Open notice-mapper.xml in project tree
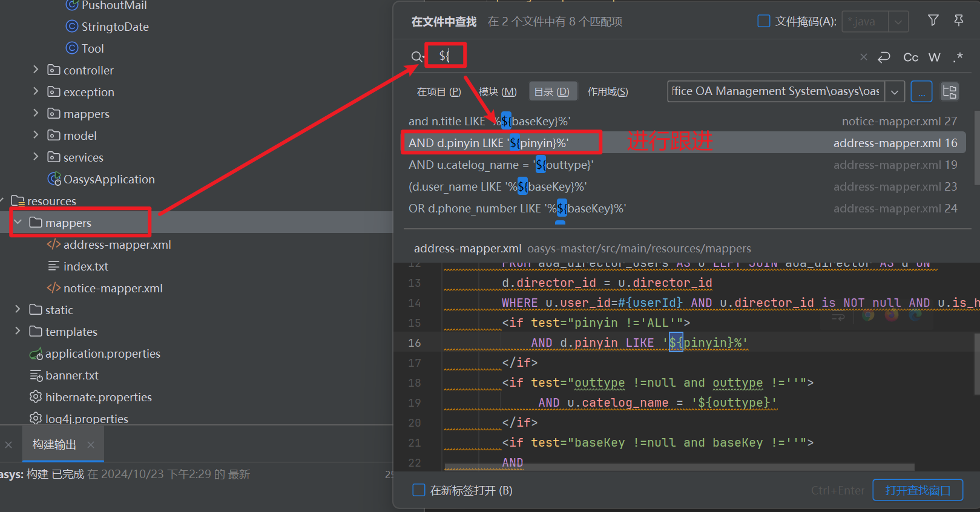The height and width of the screenshot is (512, 980). [x=113, y=288]
